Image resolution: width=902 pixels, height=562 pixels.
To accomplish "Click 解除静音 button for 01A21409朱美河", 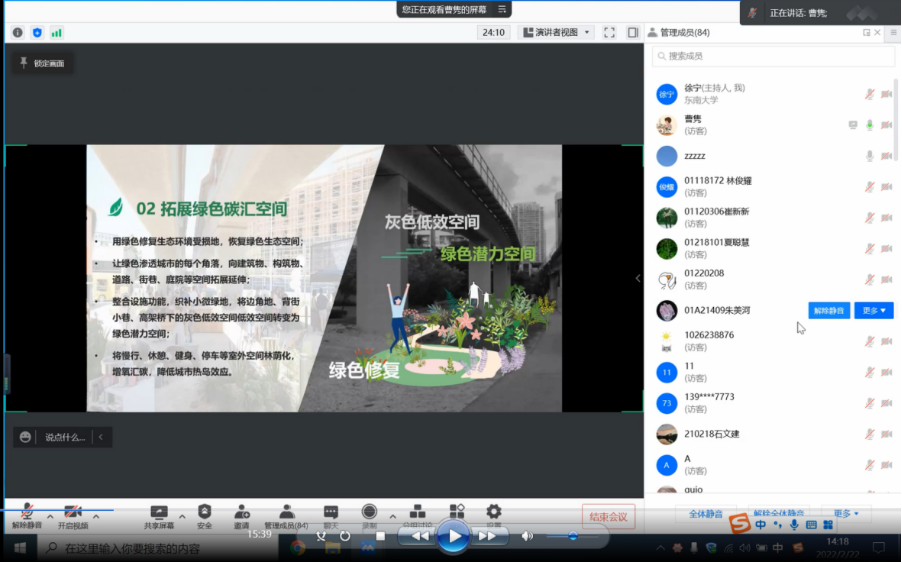I will point(828,311).
